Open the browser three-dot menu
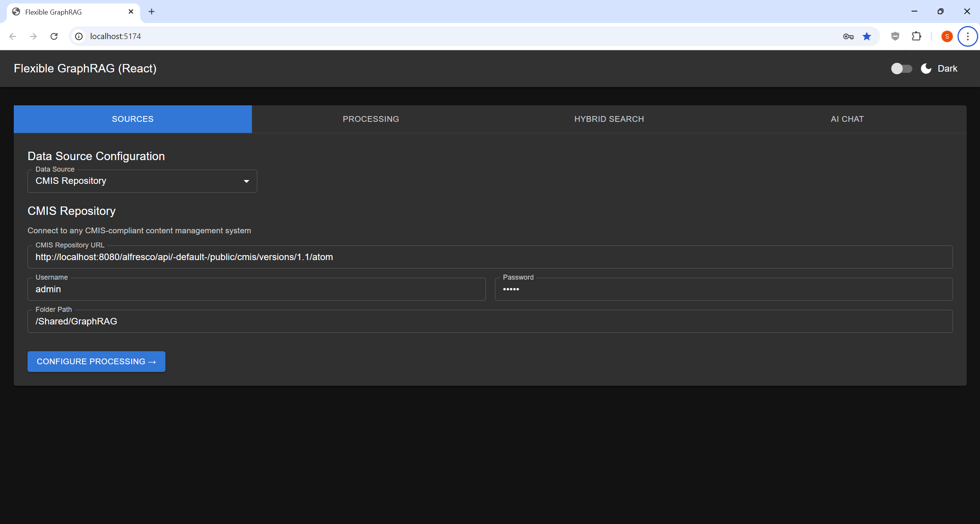The height and width of the screenshot is (524, 980). coord(968,36)
